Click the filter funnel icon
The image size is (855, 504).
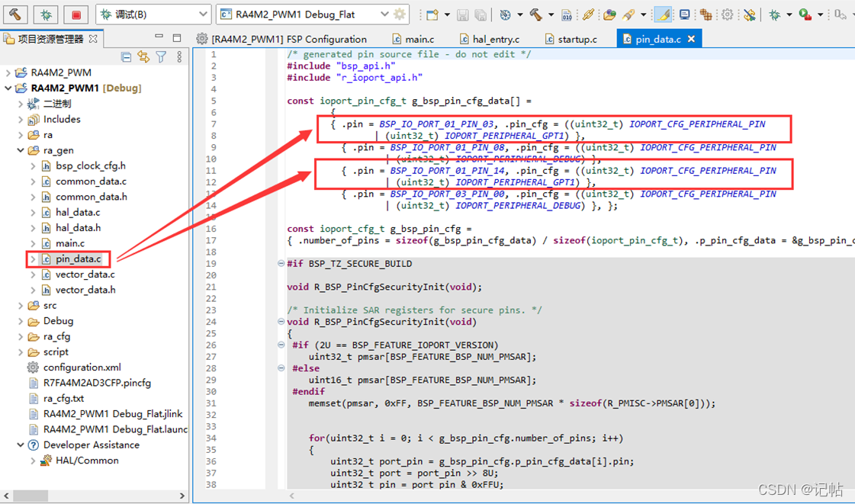161,56
